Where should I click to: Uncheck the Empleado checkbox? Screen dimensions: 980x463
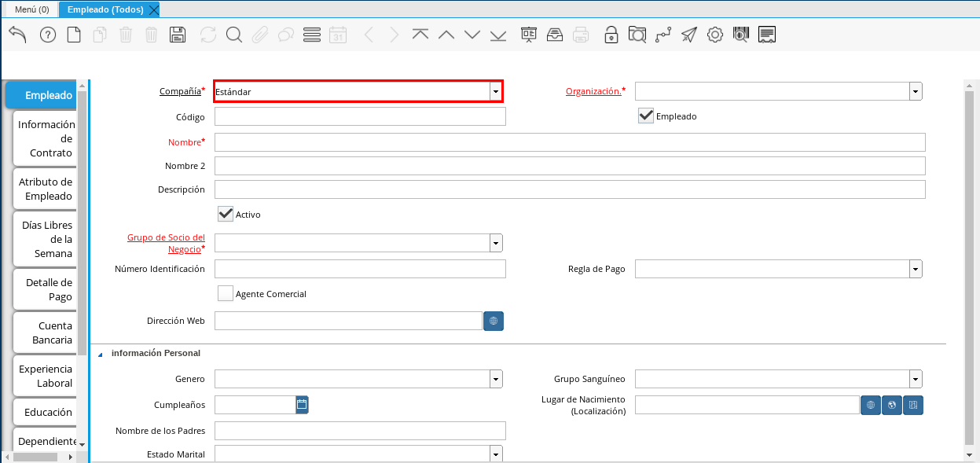click(x=646, y=116)
